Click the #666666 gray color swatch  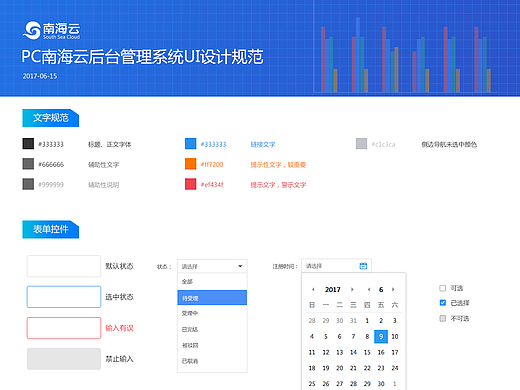[x=28, y=164]
